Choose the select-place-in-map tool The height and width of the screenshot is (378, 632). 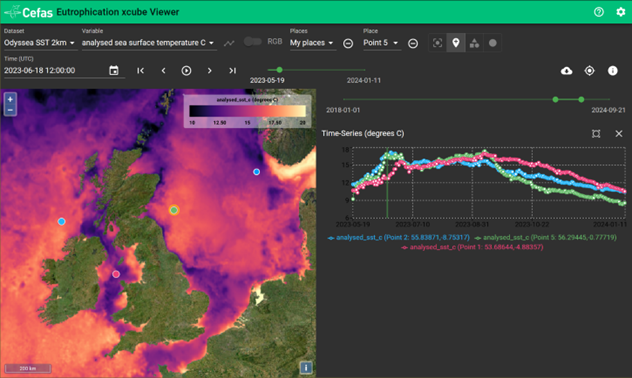(437, 43)
